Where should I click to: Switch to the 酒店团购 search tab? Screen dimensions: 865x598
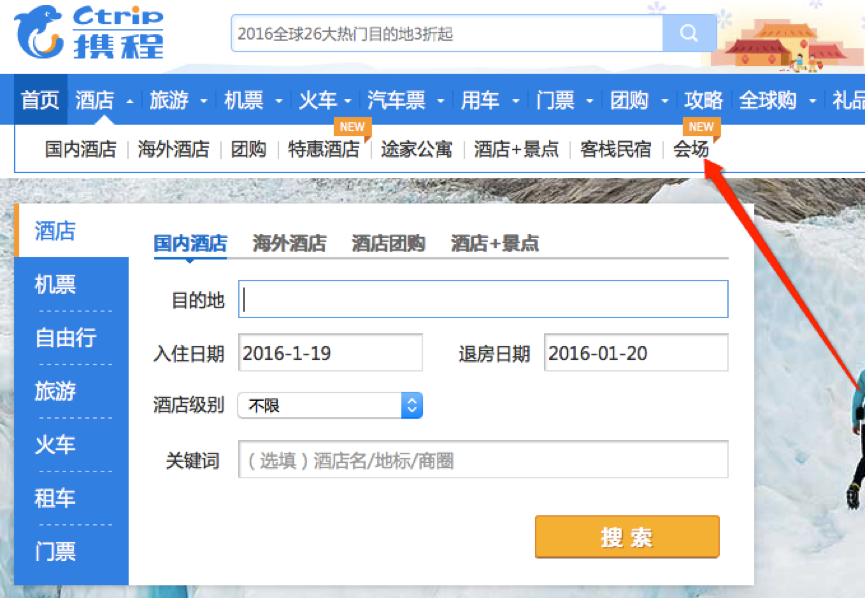click(388, 243)
